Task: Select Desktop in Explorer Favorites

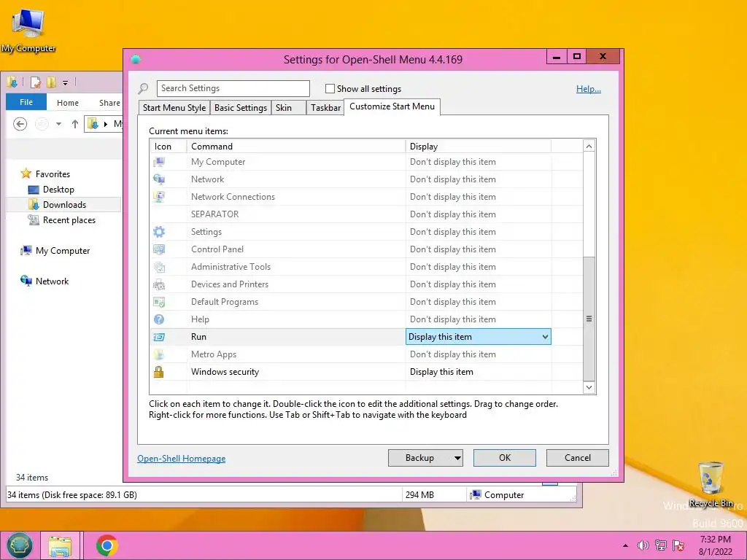Action: point(58,190)
